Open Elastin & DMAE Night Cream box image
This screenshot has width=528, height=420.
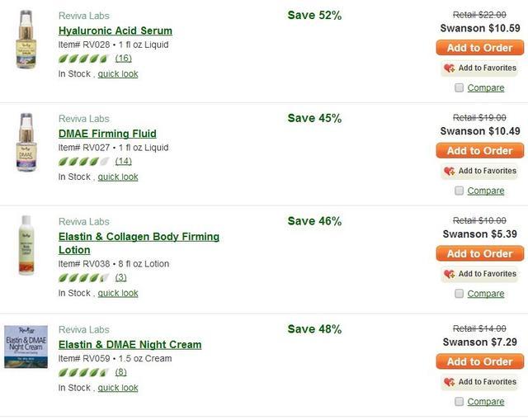pos(26,347)
